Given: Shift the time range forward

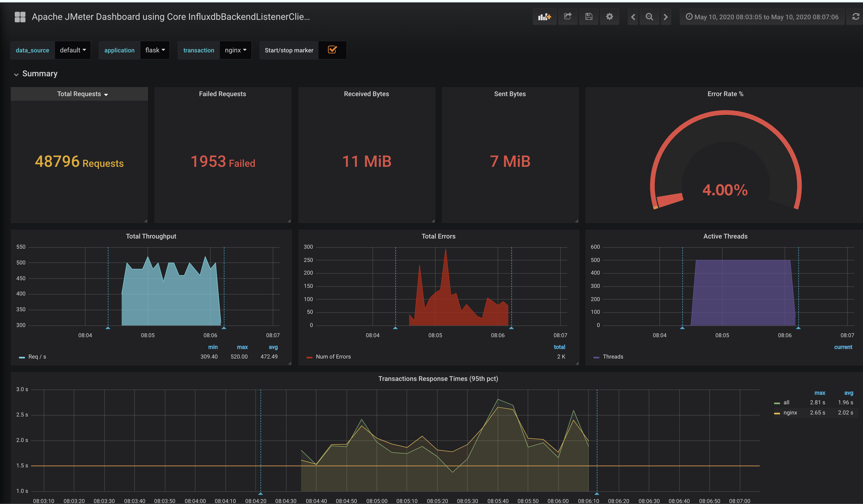Looking at the screenshot, I should click(666, 17).
